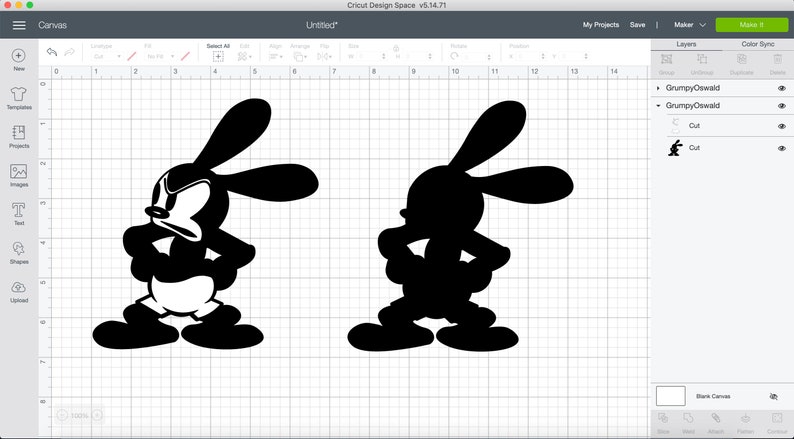
Task: Open the Align dropdown
Action: point(276,56)
